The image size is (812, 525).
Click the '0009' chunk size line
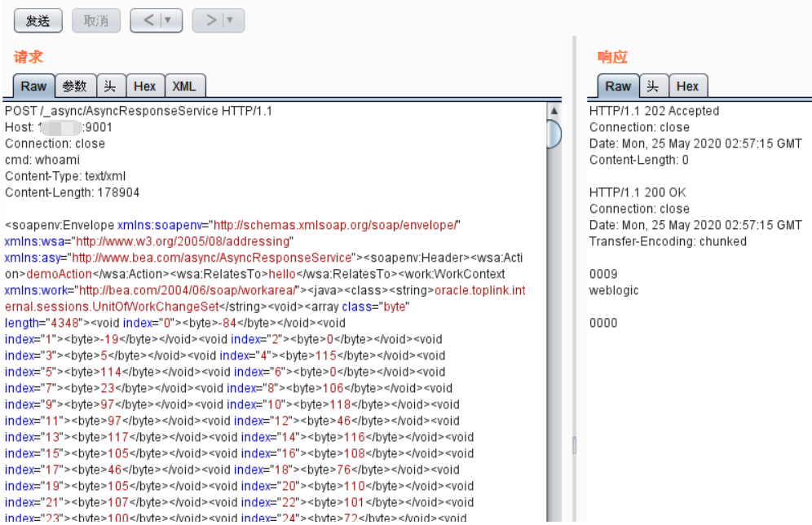tap(603, 275)
